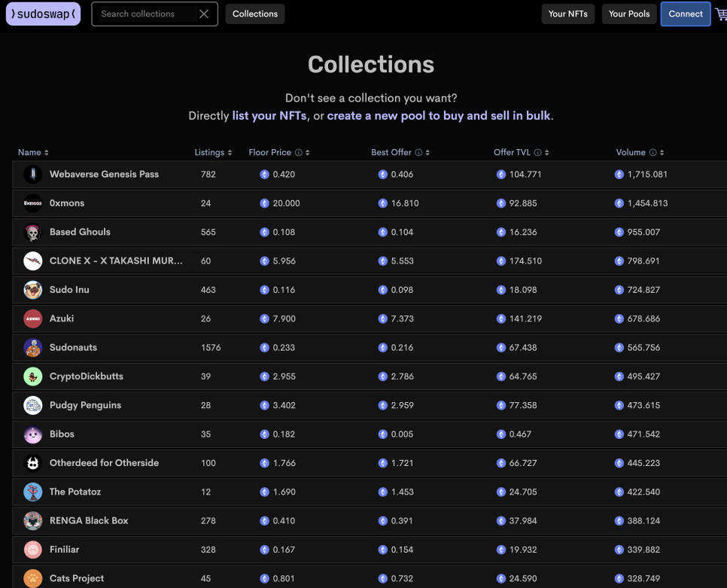
Task: Open the Finiliar collection name
Action: pyautogui.click(x=65, y=550)
